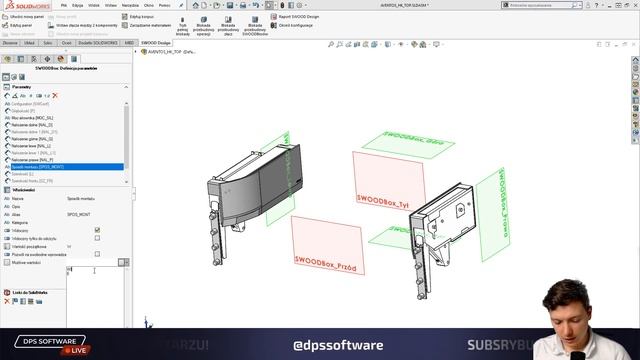
Task: Open the SWOOD panel tab icon
Action: point(74,59)
